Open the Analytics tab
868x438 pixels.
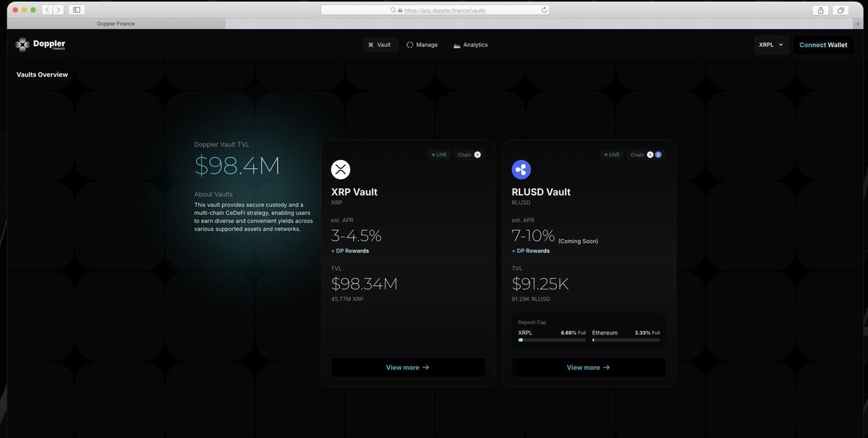pyautogui.click(x=471, y=45)
